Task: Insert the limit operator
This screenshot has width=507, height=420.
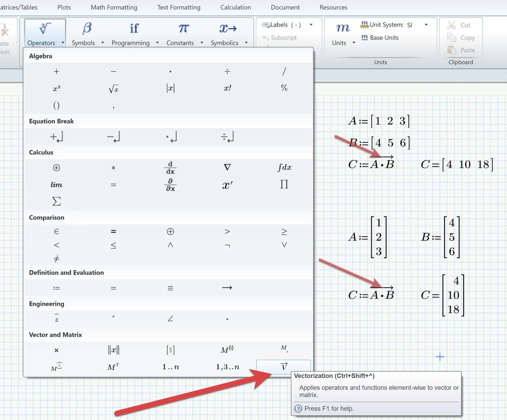Action: (x=56, y=184)
